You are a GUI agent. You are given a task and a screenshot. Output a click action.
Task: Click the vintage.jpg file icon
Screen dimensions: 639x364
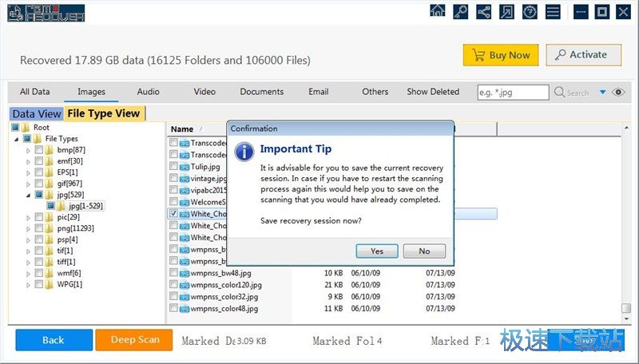click(x=185, y=178)
